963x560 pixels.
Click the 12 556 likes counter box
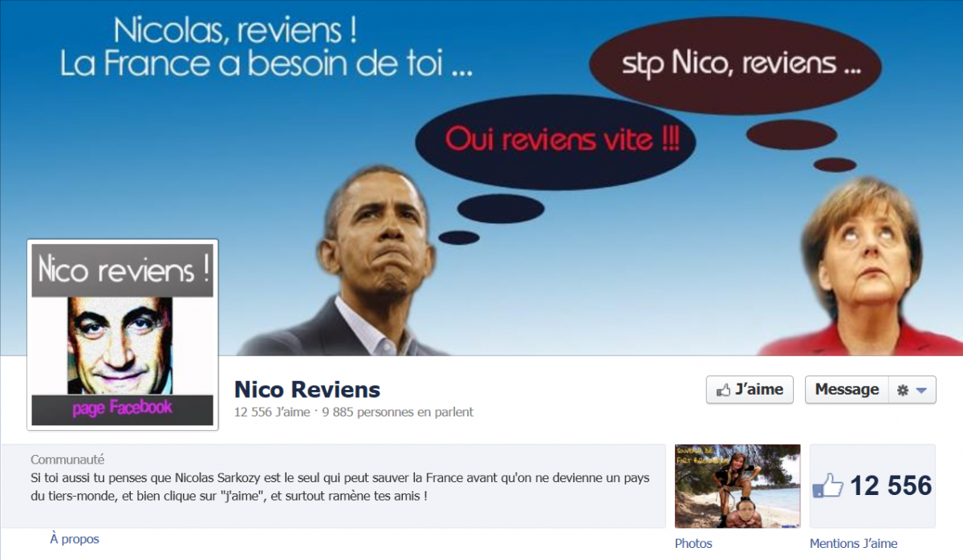click(x=872, y=486)
